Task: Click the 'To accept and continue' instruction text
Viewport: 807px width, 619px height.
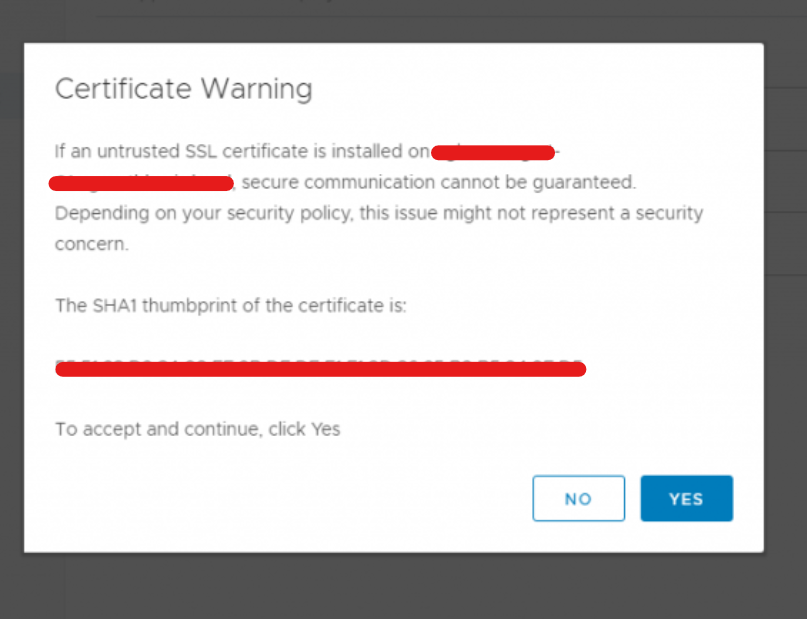Action: click(198, 429)
